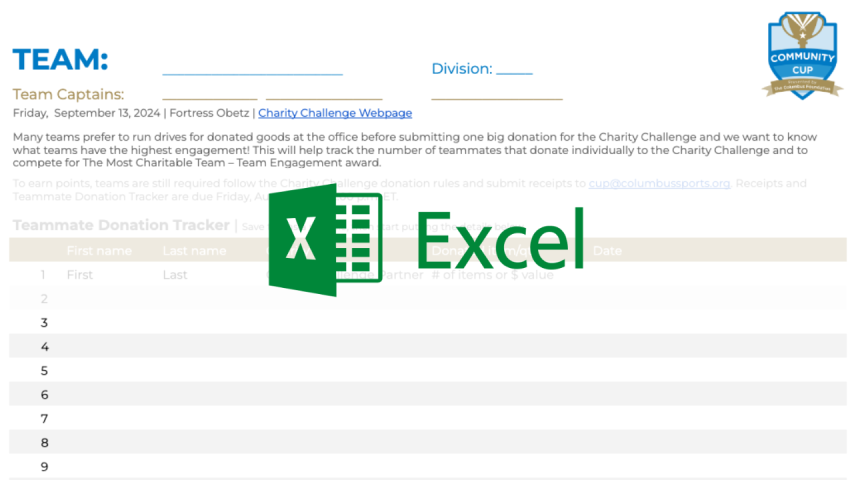
Task: Select the blank Division field line
Action: [x=515, y=72]
